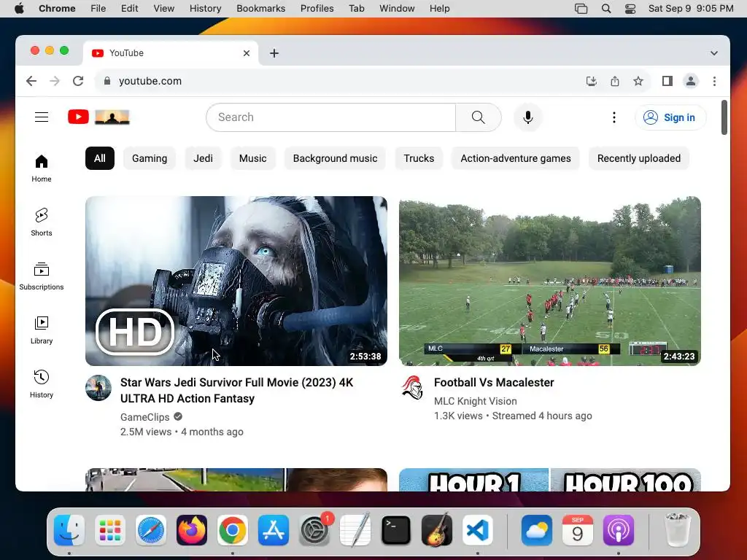Open the HOUR 1 HOUR 100 thumbnail
Viewport: 747px width, 560px height.
550,480
